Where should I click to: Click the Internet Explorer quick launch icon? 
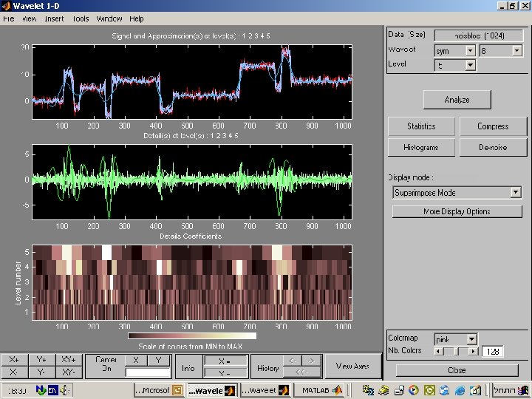point(460,390)
